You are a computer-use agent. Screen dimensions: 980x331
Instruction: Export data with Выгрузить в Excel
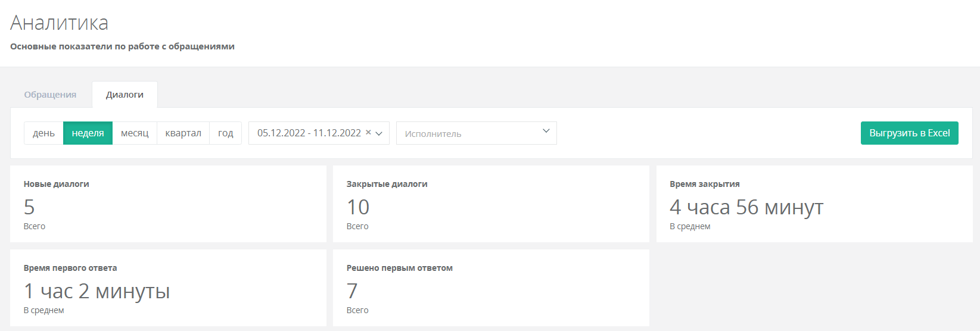(910, 133)
